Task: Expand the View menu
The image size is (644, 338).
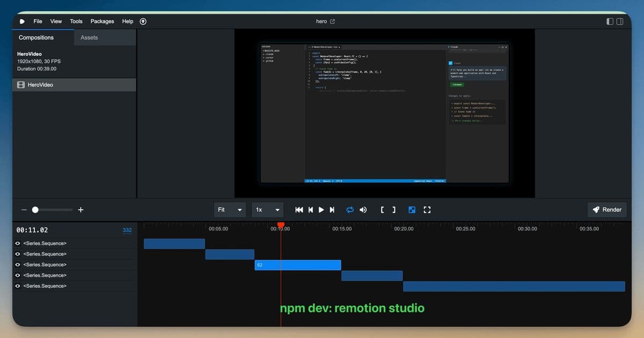Action: (56, 21)
